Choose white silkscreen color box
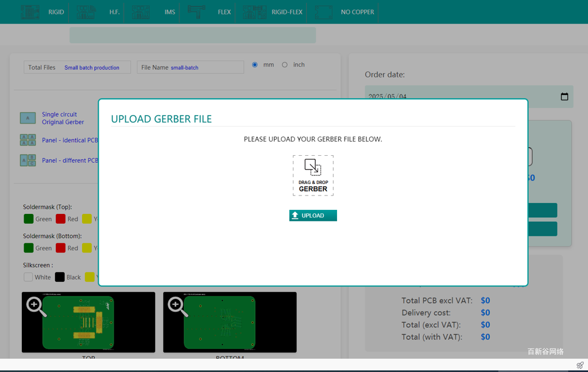This screenshot has height=372, width=588. pos(28,277)
